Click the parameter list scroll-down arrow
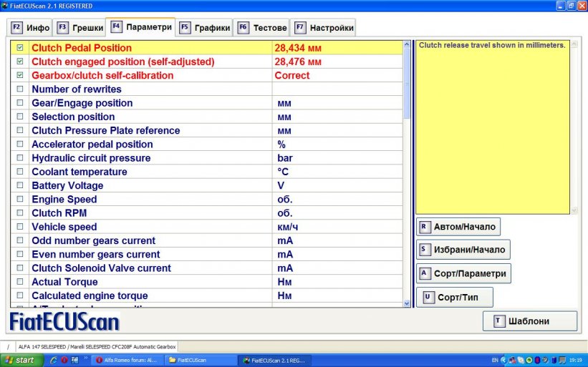 click(x=408, y=303)
